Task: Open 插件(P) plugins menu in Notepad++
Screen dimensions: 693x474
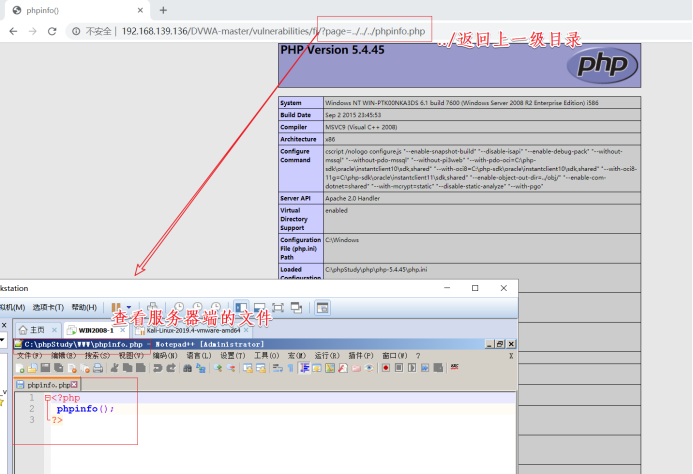Action: (x=361, y=356)
